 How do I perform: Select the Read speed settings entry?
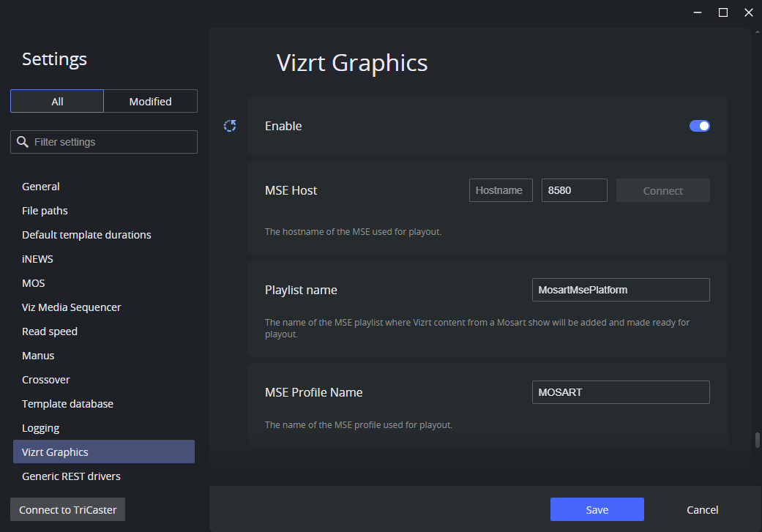coord(49,331)
